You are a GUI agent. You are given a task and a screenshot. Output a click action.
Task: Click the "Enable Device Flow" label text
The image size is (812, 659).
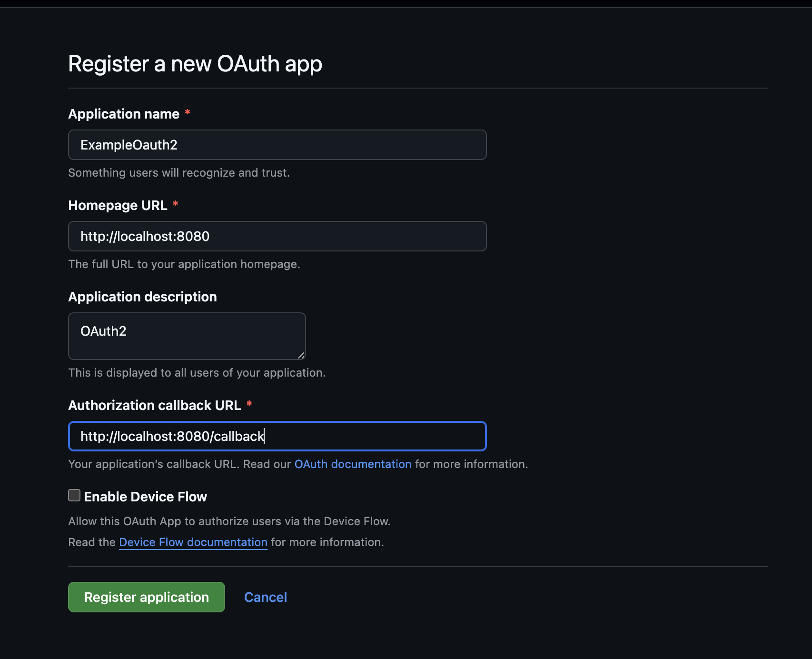coord(145,497)
